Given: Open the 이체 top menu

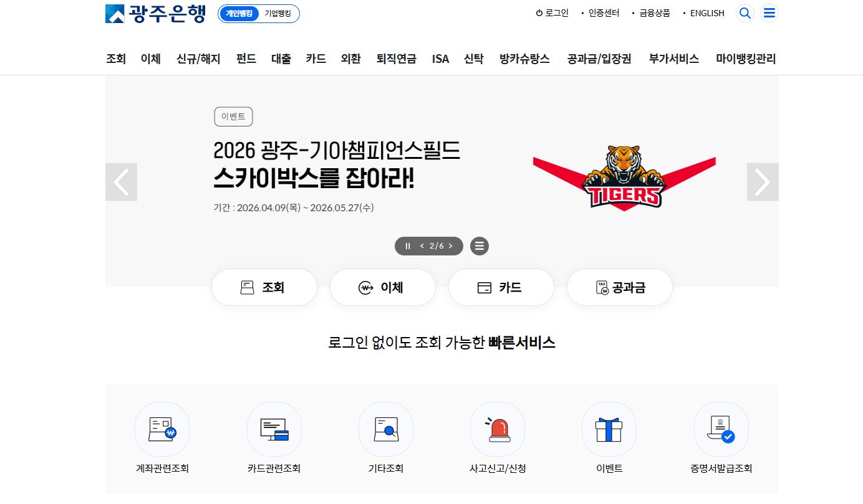Looking at the screenshot, I should click(151, 59).
